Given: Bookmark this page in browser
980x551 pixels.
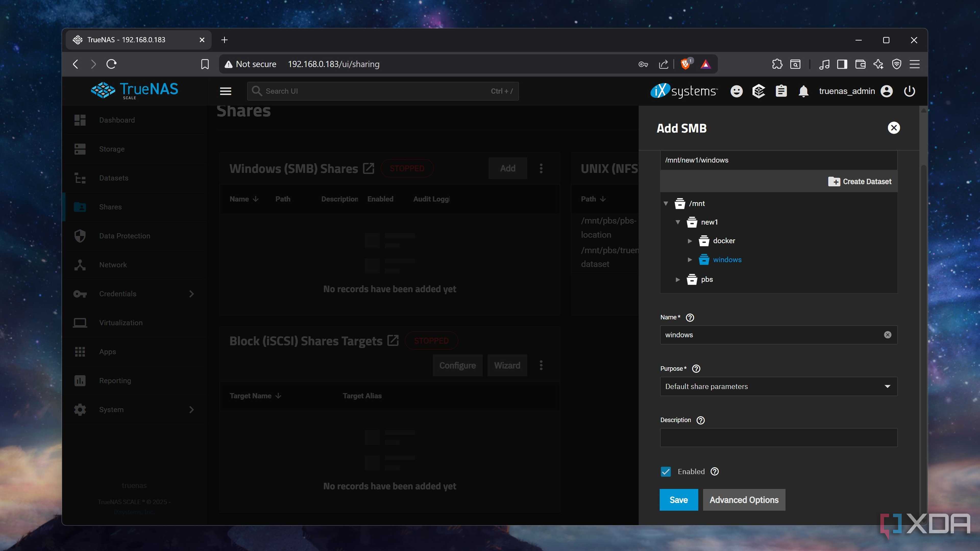Looking at the screenshot, I should 205,64.
